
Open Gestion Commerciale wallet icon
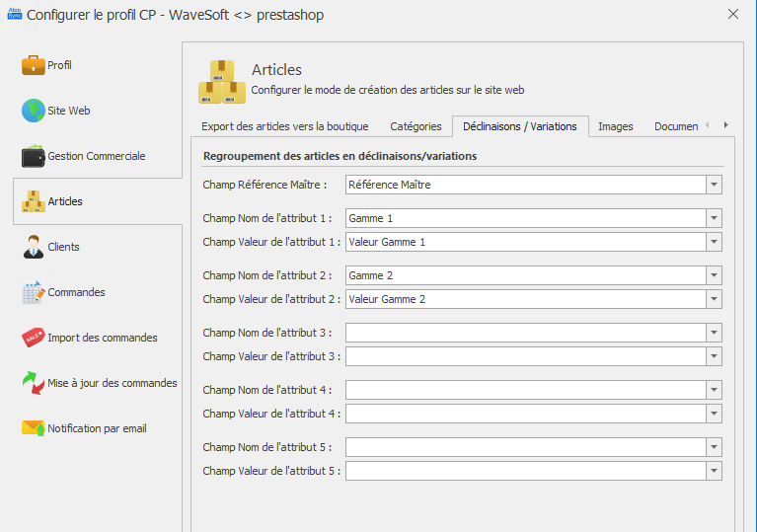click(x=34, y=156)
